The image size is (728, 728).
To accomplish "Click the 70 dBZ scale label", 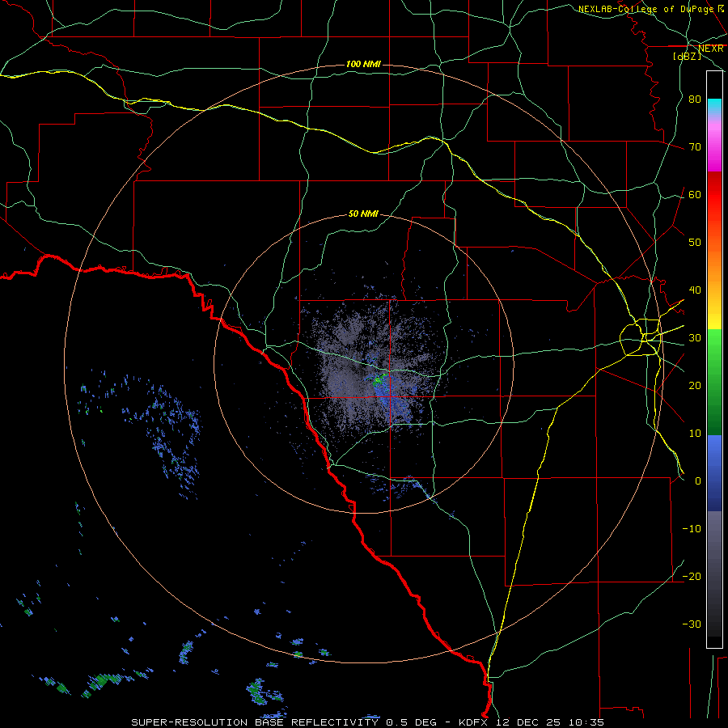I will [695, 146].
